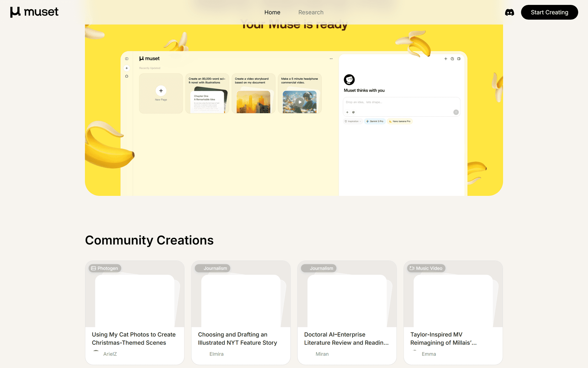This screenshot has width=588, height=368.
Task: Add an attachment with the prompt box plus icon
Action: click(347, 112)
